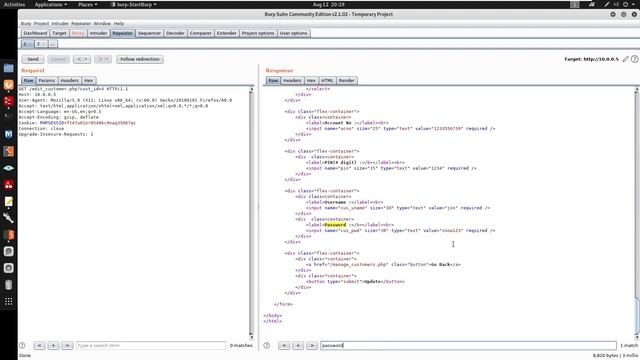Click response pane vertical scrollbar

click(636, 213)
